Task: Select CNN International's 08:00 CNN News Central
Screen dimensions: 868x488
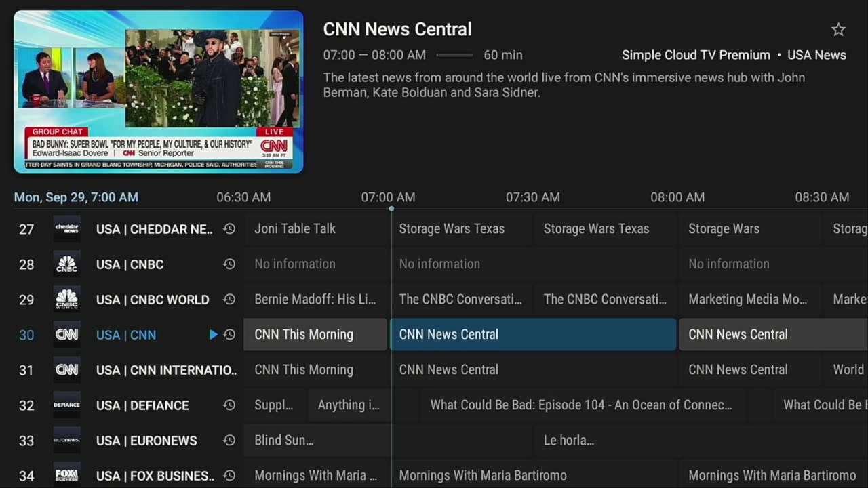Action: click(749, 370)
